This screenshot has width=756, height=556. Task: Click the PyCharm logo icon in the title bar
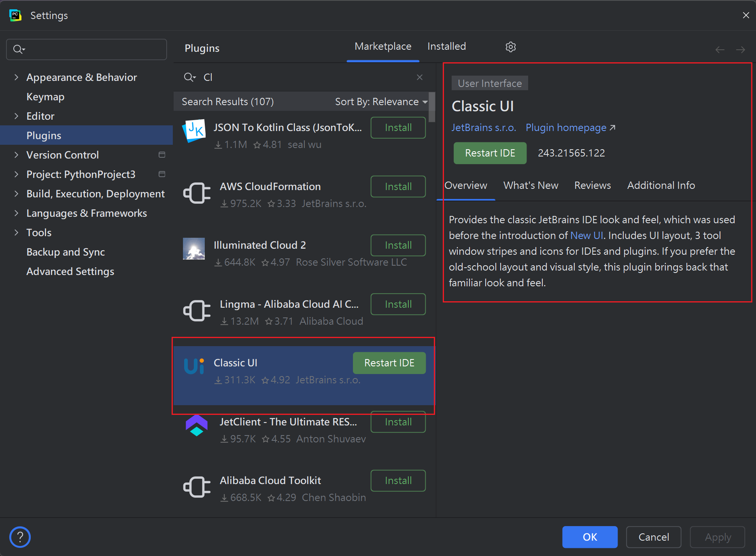(15, 15)
